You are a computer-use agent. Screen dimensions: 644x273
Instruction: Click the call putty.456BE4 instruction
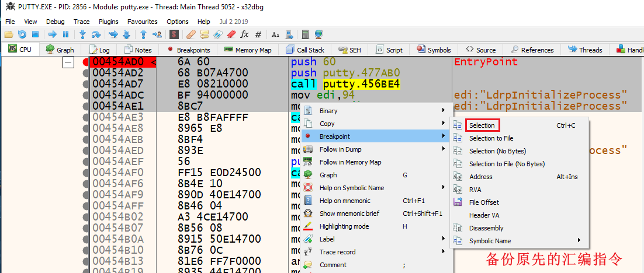[x=345, y=85]
